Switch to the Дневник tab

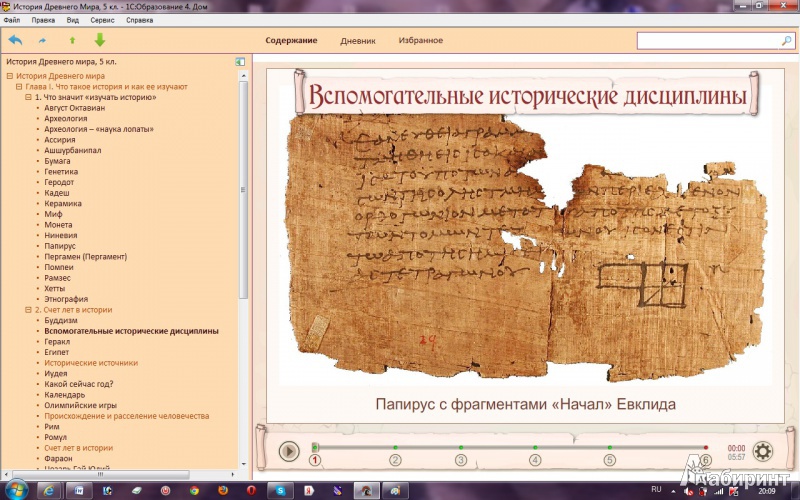click(357, 41)
